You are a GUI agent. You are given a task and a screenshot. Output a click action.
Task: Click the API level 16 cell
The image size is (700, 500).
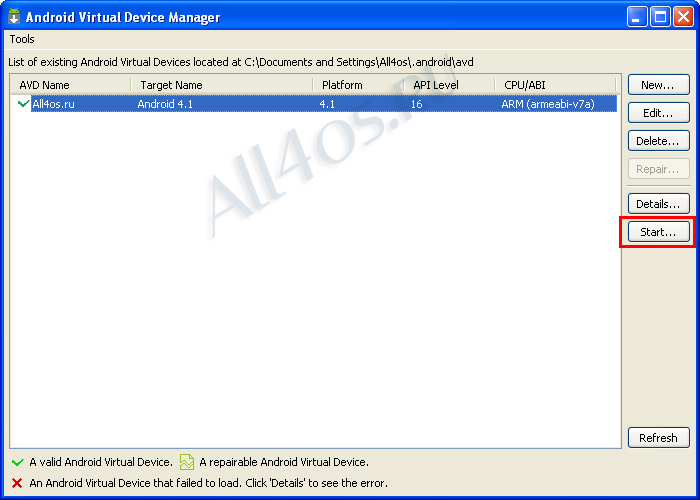pyautogui.click(x=417, y=104)
